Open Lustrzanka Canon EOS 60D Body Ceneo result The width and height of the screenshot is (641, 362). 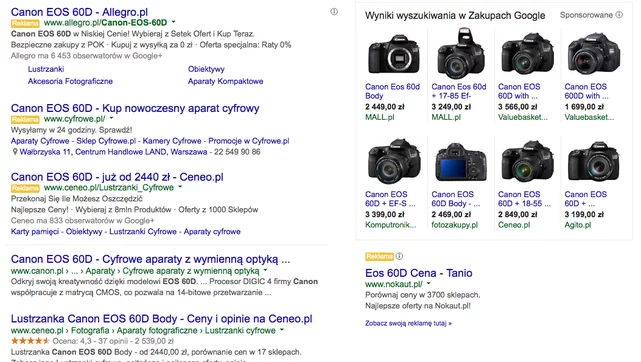161,319
